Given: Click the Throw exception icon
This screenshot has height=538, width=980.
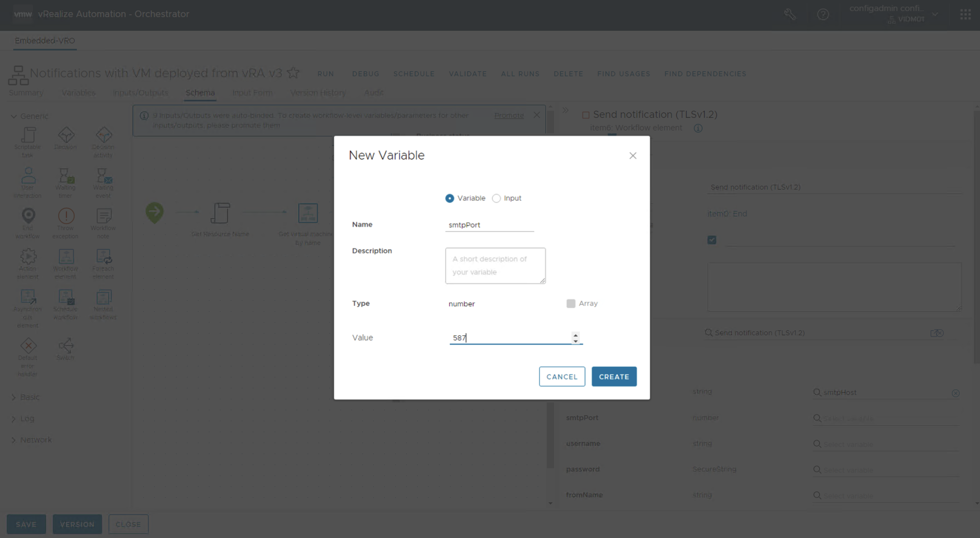Looking at the screenshot, I should (66, 216).
